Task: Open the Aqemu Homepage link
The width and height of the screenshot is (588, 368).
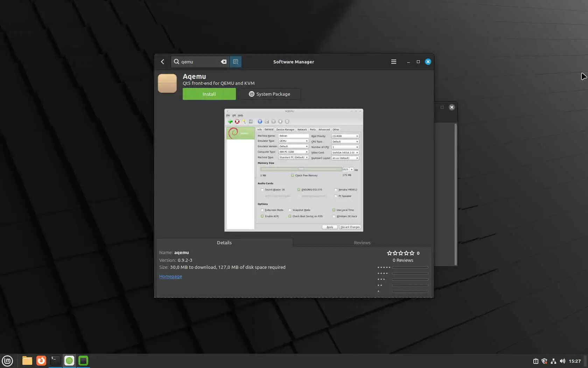Action: coord(170,276)
